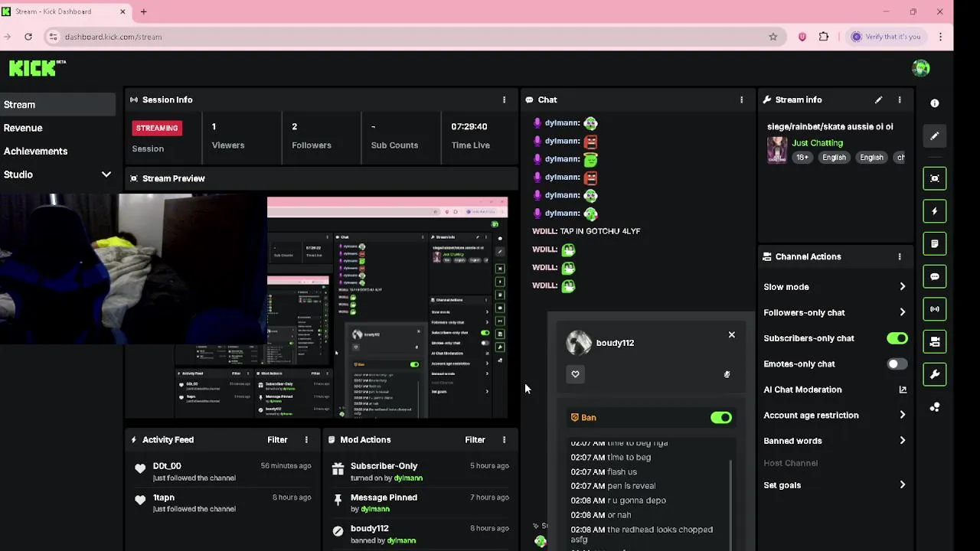
Task: Open the browser extensions puzzle icon
Action: tap(824, 37)
